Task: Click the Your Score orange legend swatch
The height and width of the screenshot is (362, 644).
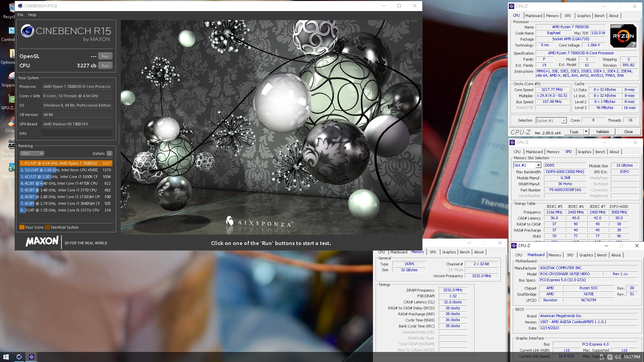Action: [x=22, y=227]
